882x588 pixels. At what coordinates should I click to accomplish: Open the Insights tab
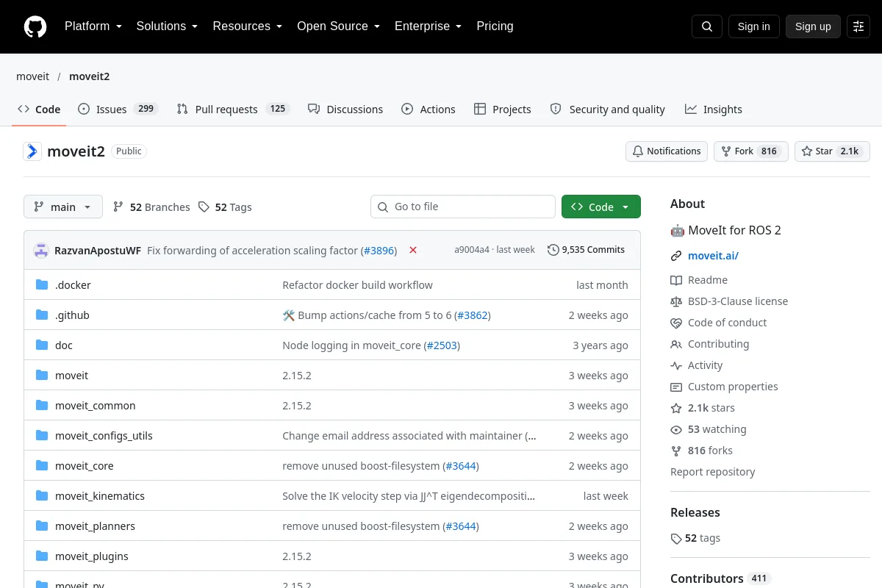(x=714, y=109)
